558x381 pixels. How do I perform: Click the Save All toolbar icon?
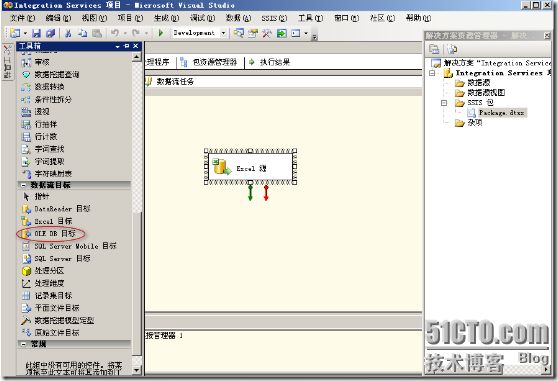tap(51, 33)
